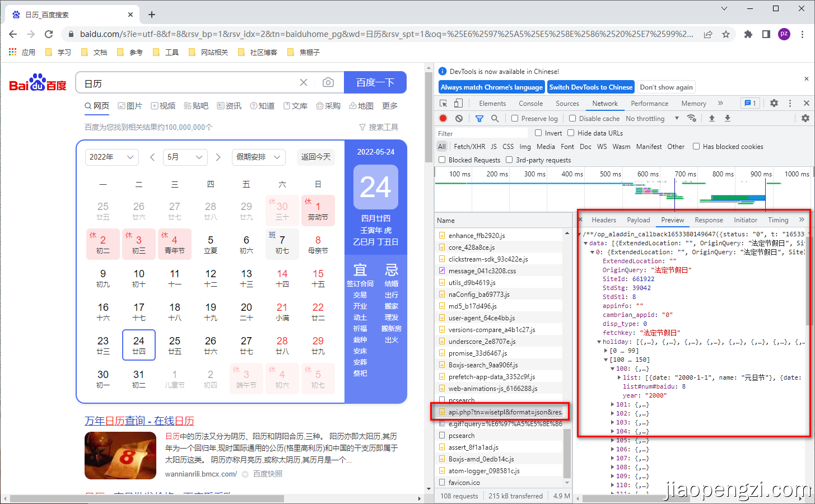The width and height of the screenshot is (815, 504).
Task: Open Chrome main menu three dots
Action: (803, 34)
